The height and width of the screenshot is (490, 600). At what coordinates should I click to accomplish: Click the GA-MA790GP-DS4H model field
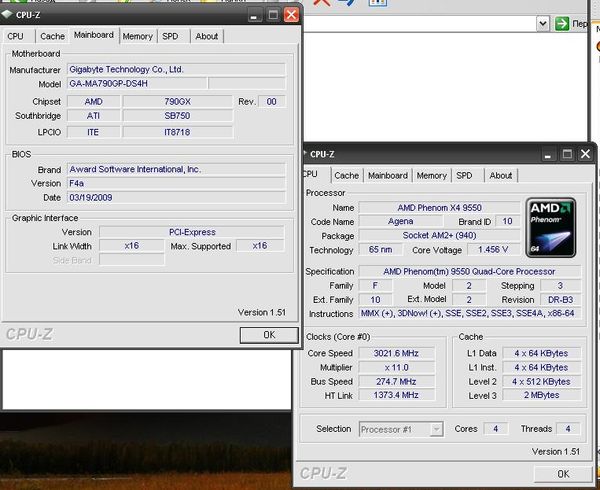[x=138, y=84]
